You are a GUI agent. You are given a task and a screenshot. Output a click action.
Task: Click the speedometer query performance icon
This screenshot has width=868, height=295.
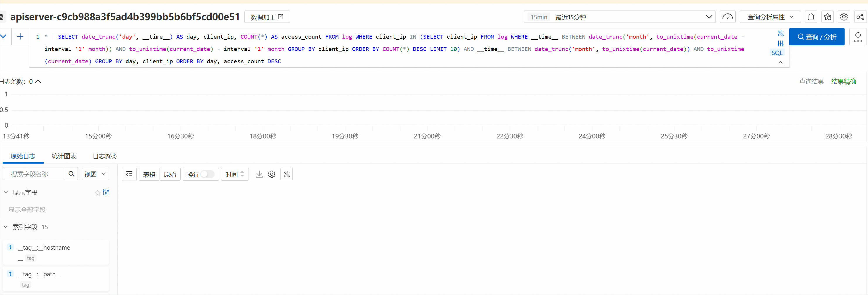727,17
